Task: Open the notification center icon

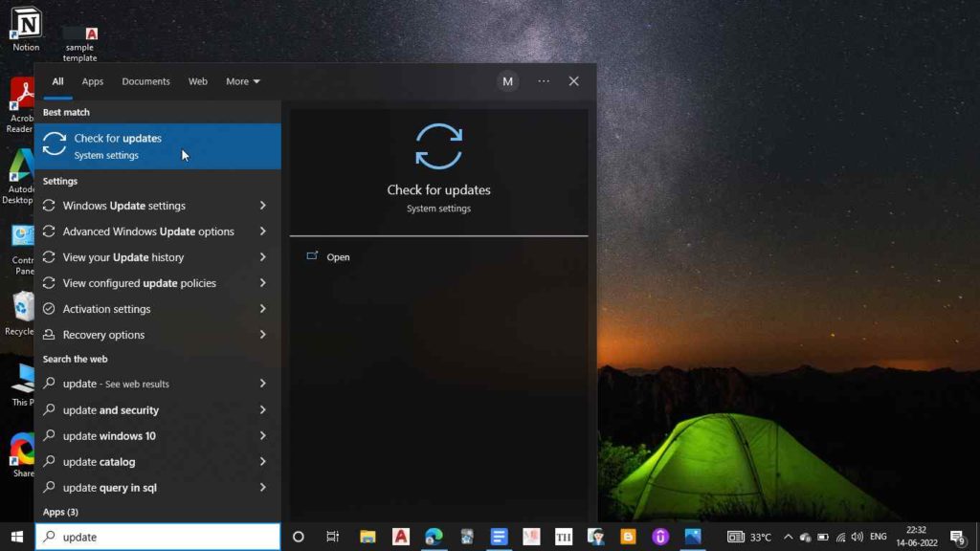Action: (957, 537)
